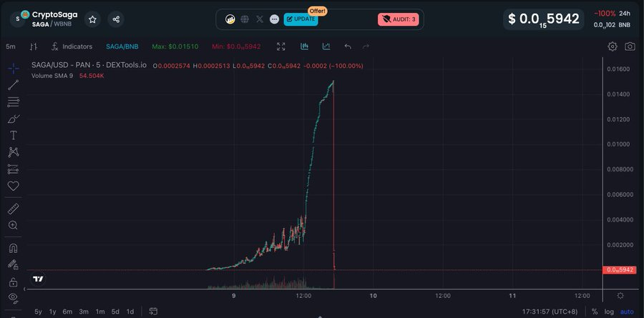Image resolution: width=644 pixels, height=318 pixels.
Task: Share the CryptoSaga pair
Action: click(x=116, y=19)
